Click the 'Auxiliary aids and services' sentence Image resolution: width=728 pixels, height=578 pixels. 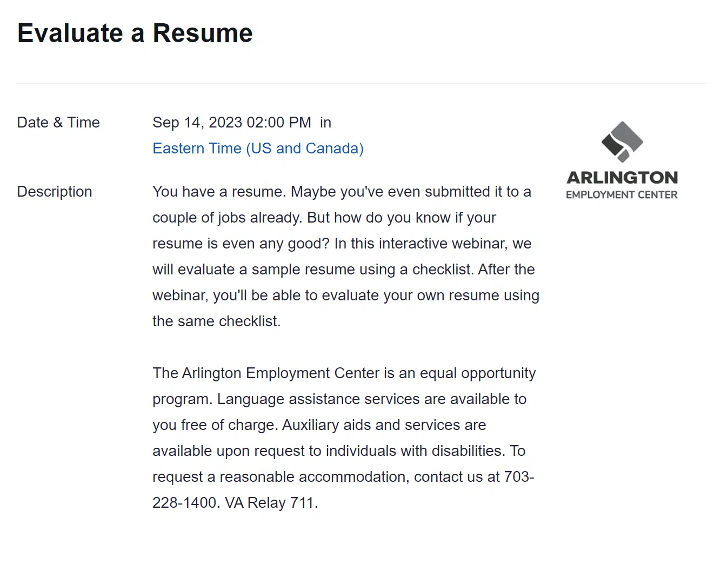click(384, 425)
